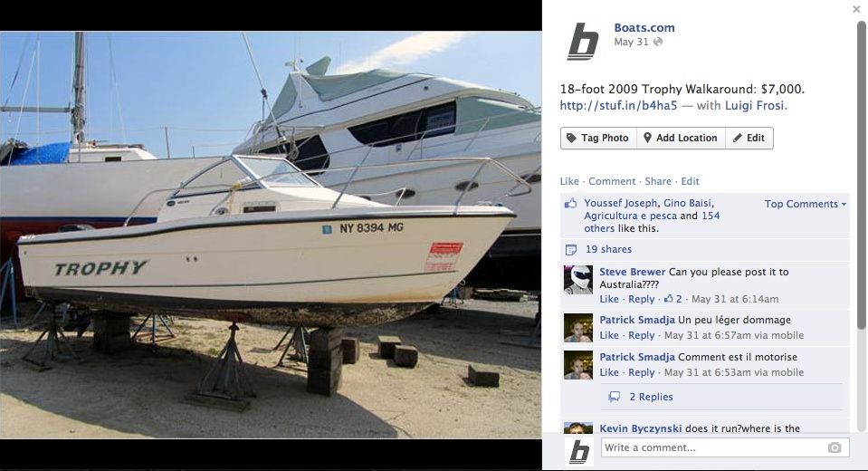The width and height of the screenshot is (868, 471).
Task: Show the 154 others who like this
Action: 652,222
